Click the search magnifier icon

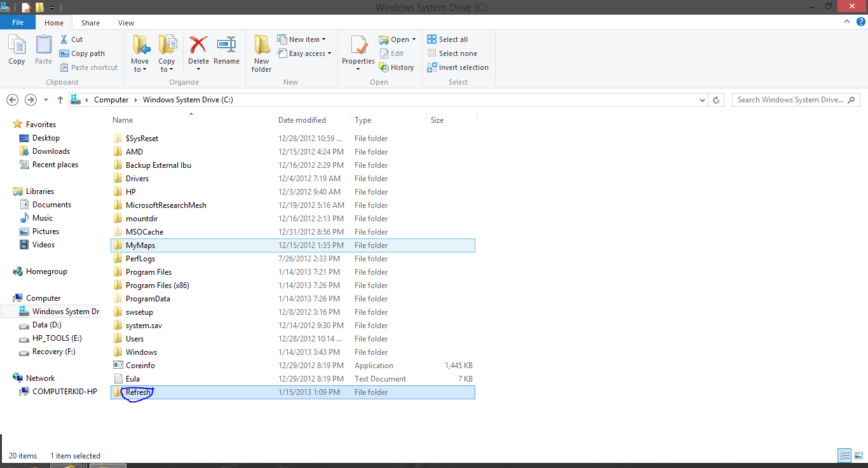tap(852, 100)
